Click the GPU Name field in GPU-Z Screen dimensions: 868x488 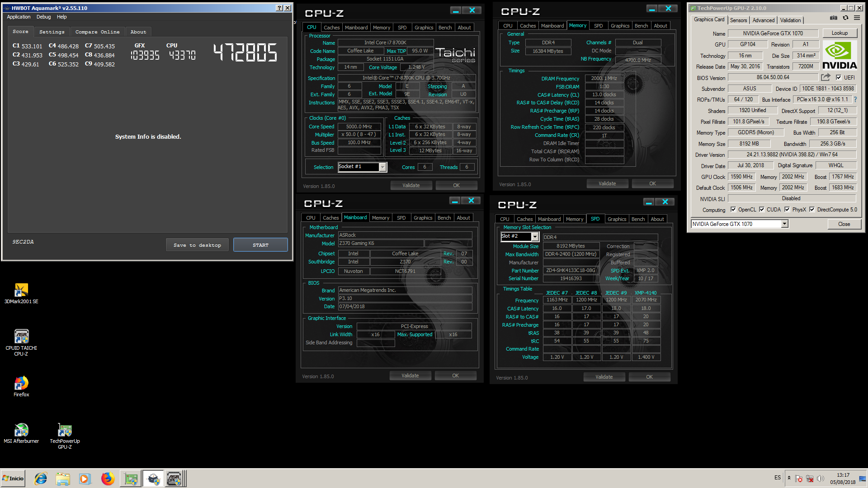tap(773, 33)
